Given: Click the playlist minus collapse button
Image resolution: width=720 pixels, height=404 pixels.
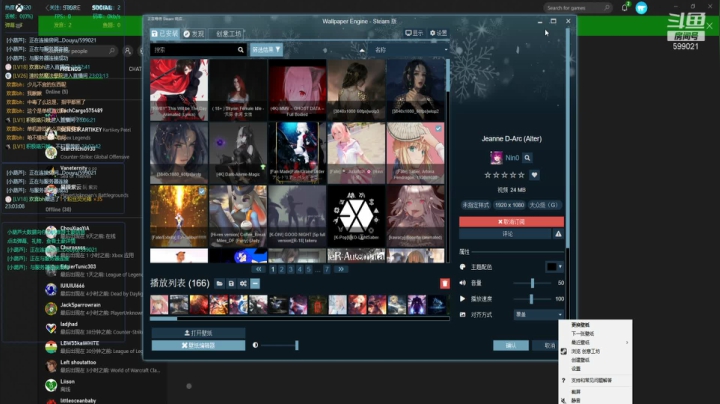Looking at the screenshot, I should point(255,283).
